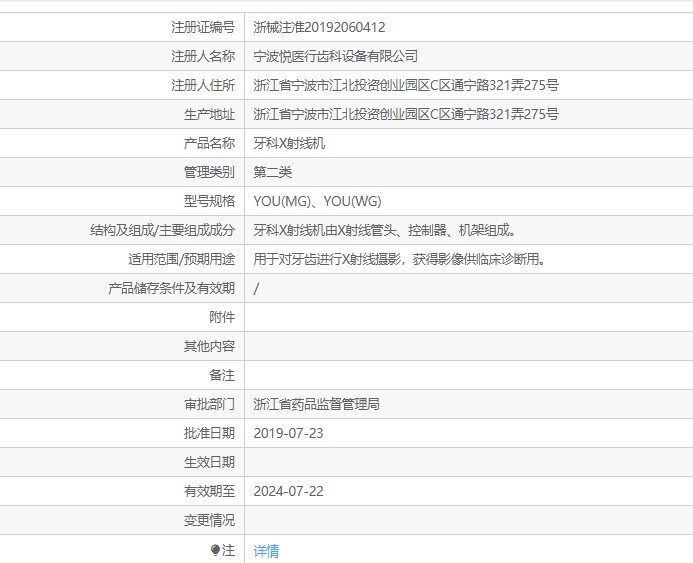Click the 有效期至 label

coord(209,491)
